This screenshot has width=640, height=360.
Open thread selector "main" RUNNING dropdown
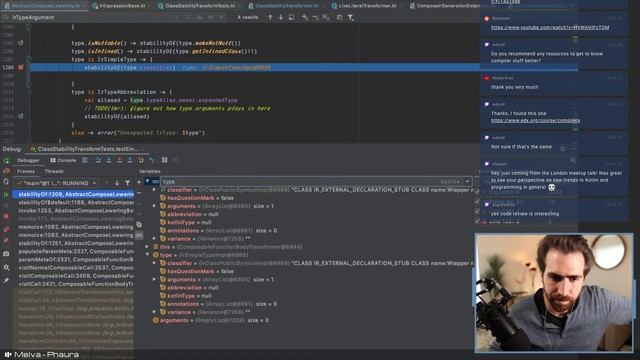click(56, 183)
